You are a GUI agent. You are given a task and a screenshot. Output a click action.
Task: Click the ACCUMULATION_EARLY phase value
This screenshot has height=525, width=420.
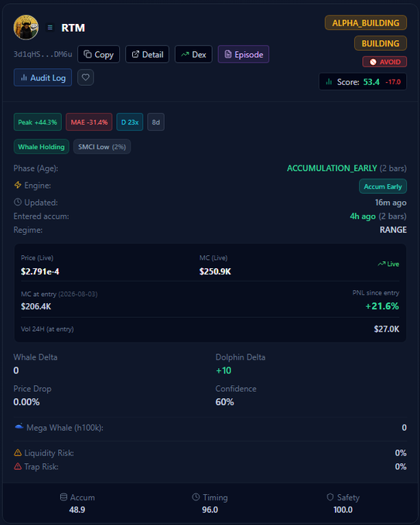click(332, 168)
